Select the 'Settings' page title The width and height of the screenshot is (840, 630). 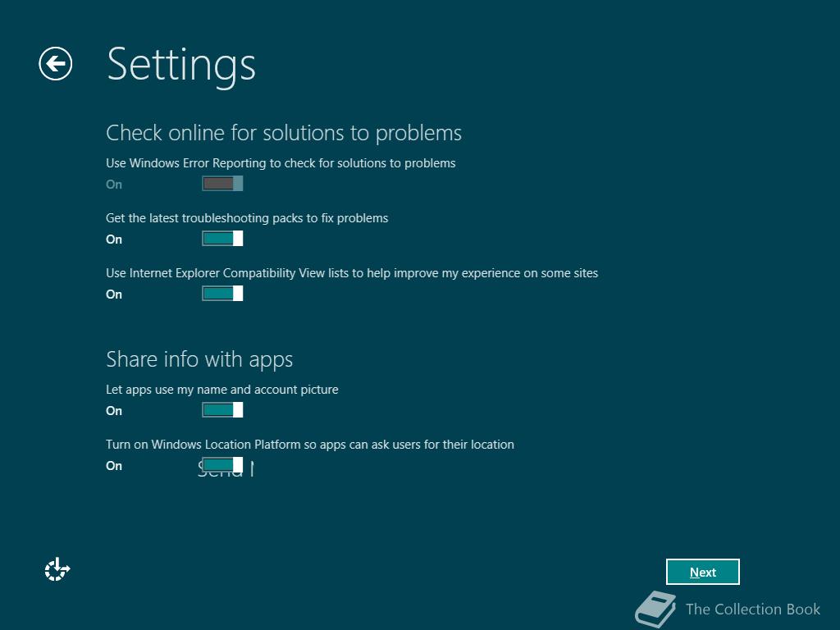coord(181,66)
